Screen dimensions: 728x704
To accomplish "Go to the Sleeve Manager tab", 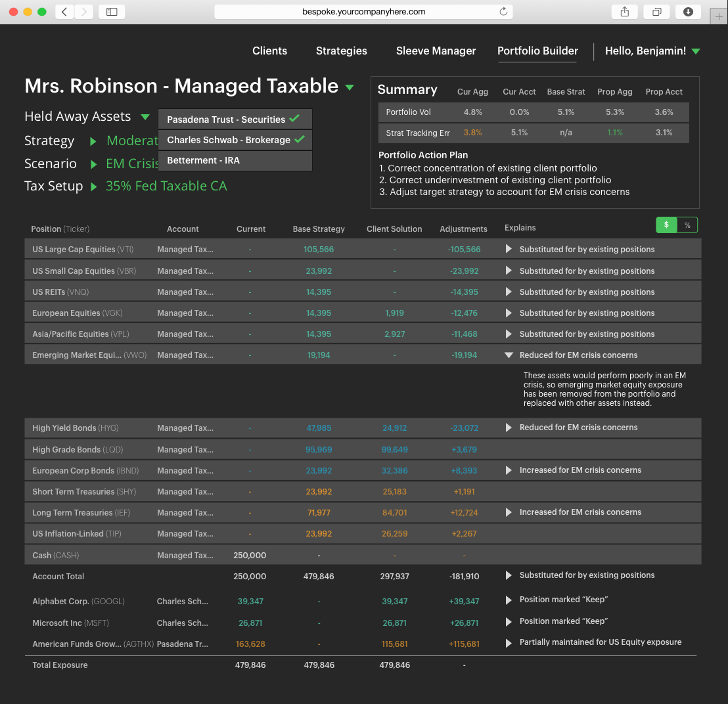I will pyautogui.click(x=436, y=51).
